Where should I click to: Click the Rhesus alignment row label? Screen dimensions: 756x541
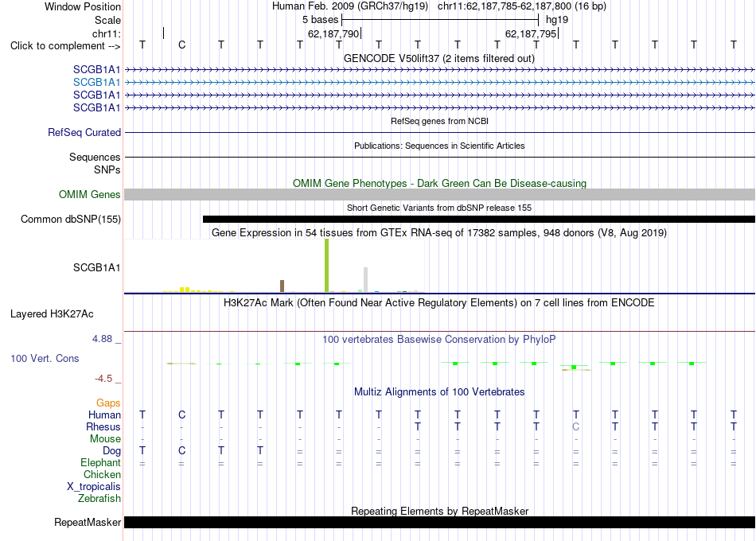tap(103, 426)
